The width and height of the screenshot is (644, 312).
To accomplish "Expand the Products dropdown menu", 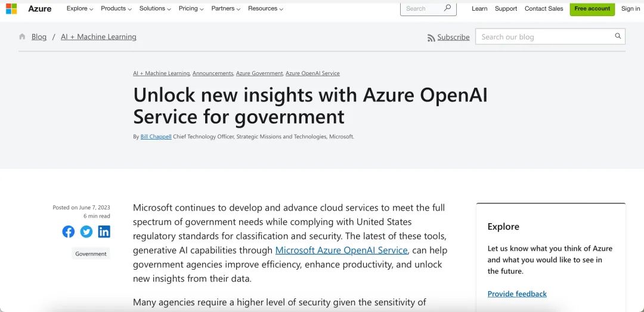I will [x=116, y=9].
